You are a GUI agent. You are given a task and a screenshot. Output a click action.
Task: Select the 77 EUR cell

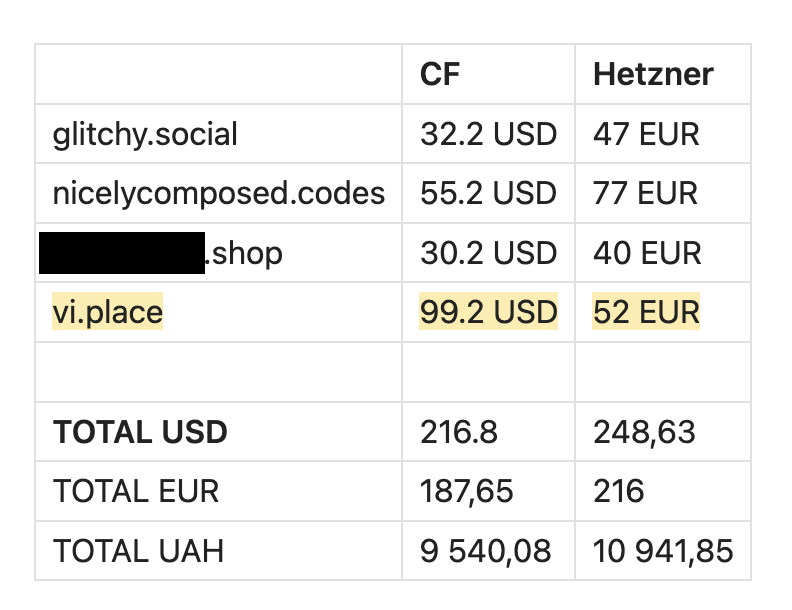(x=645, y=193)
